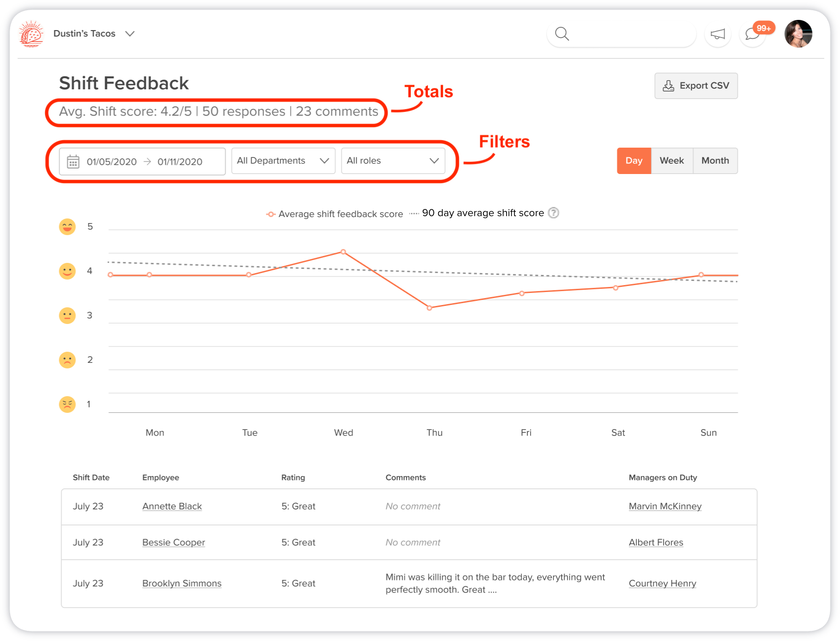
Task: Open the All Departments dropdown
Action: (x=283, y=161)
